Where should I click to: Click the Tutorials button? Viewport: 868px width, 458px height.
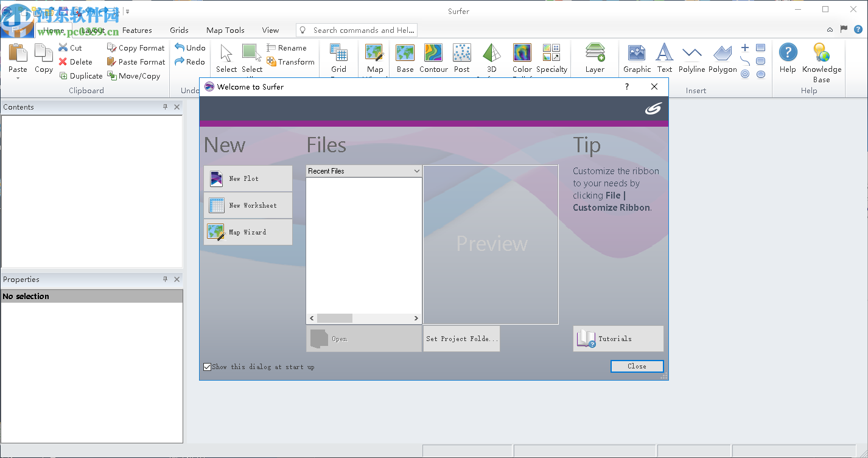(x=618, y=339)
